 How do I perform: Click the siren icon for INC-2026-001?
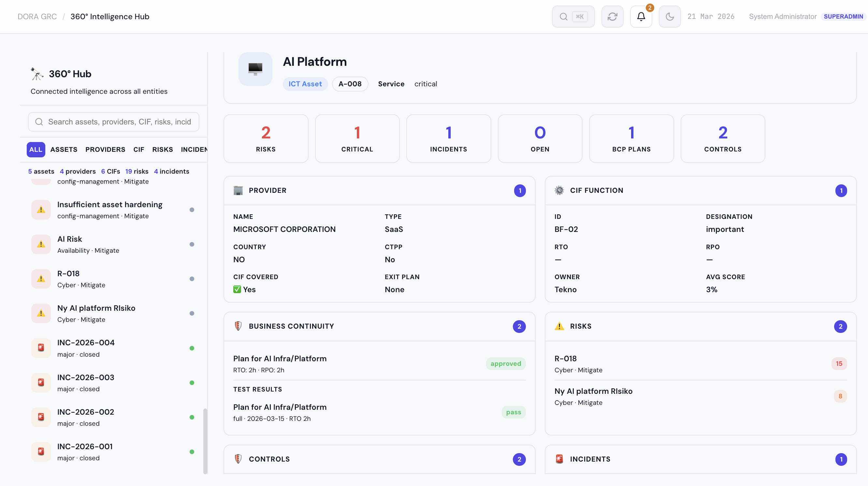[41, 452]
